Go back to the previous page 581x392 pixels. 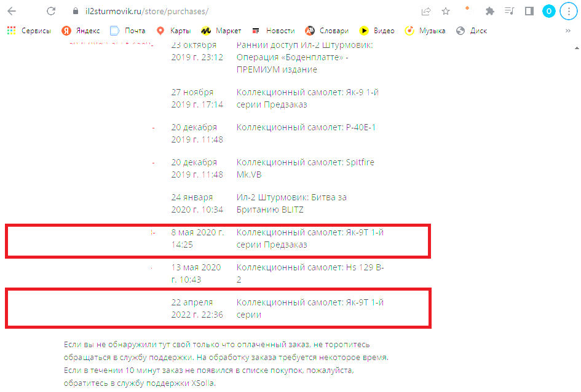(12, 11)
